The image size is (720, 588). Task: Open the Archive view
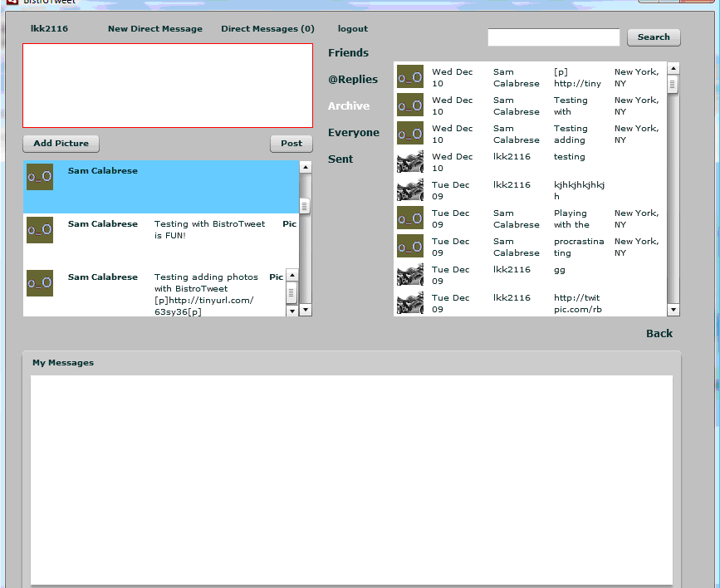click(x=349, y=106)
